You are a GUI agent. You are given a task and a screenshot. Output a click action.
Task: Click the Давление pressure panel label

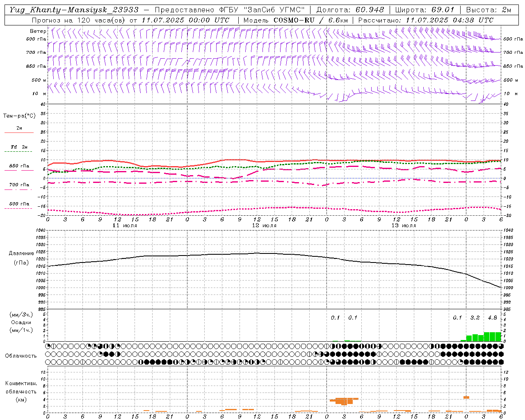pos(21,253)
